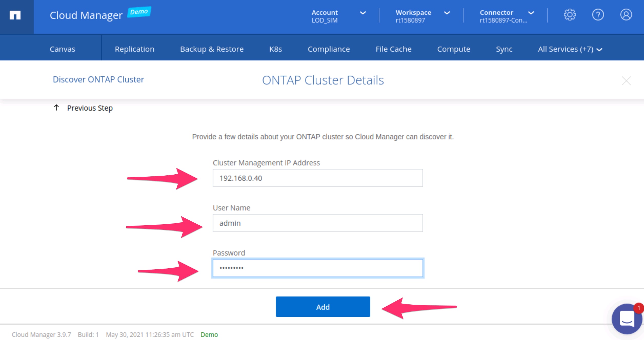Click the NetApp logo home icon

(15, 15)
